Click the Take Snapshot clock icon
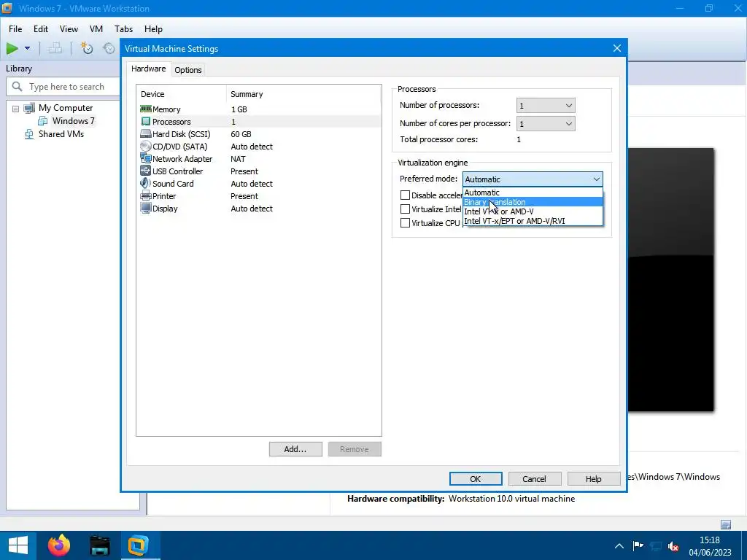This screenshot has height=560, width=747. pos(86,48)
